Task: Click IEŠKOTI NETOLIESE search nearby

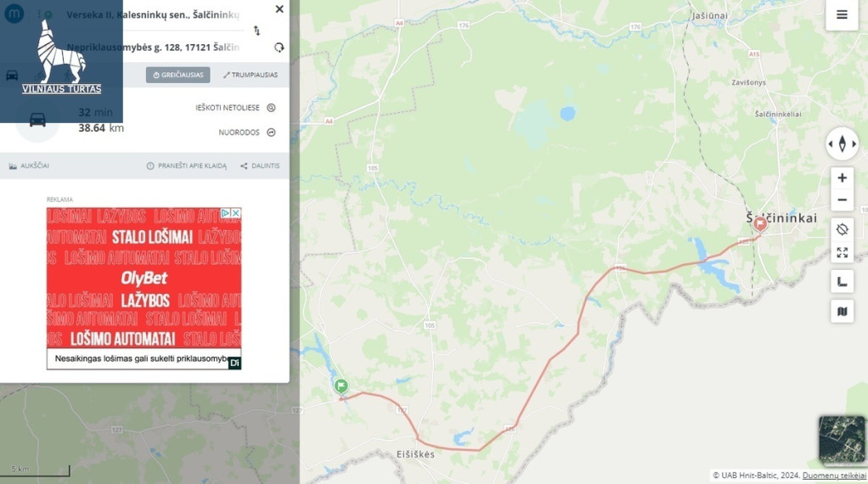Action: point(235,108)
